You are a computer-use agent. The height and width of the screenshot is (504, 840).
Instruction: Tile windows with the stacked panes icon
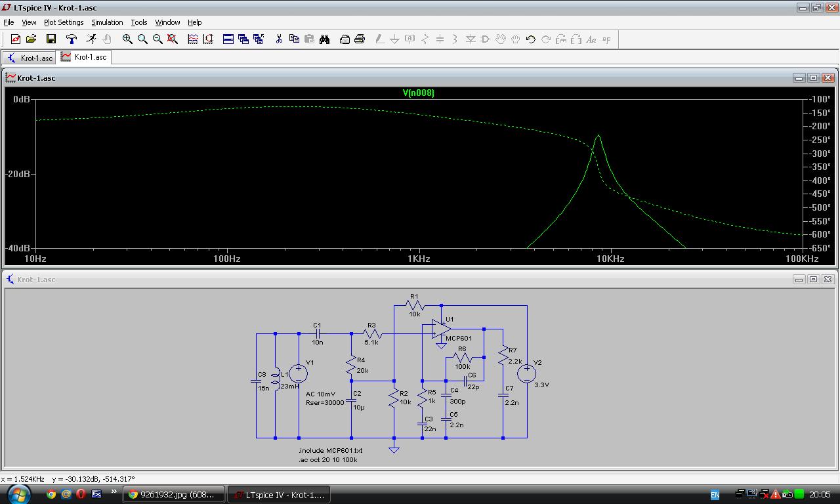pyautogui.click(x=228, y=39)
